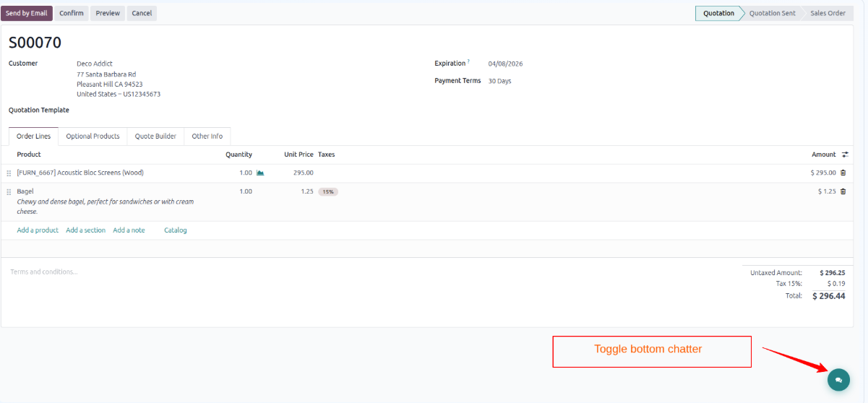Select the Quotation status stage
Viewport: 868px width, 403px height.
click(718, 13)
